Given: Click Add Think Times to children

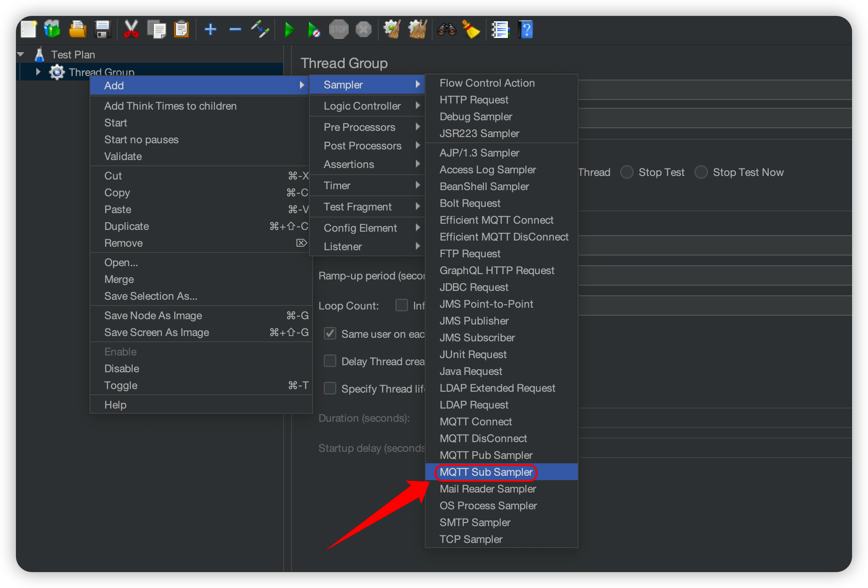Looking at the screenshot, I should coord(170,106).
